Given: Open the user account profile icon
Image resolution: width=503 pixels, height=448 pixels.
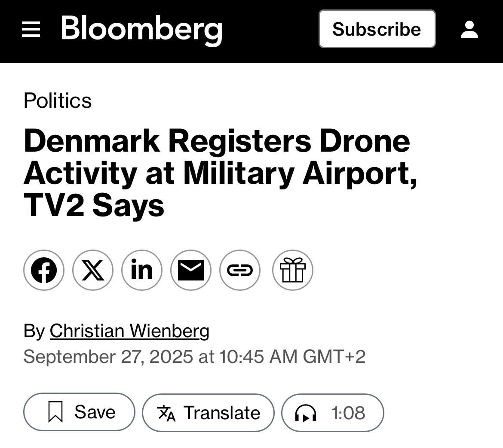Looking at the screenshot, I should pos(469,29).
